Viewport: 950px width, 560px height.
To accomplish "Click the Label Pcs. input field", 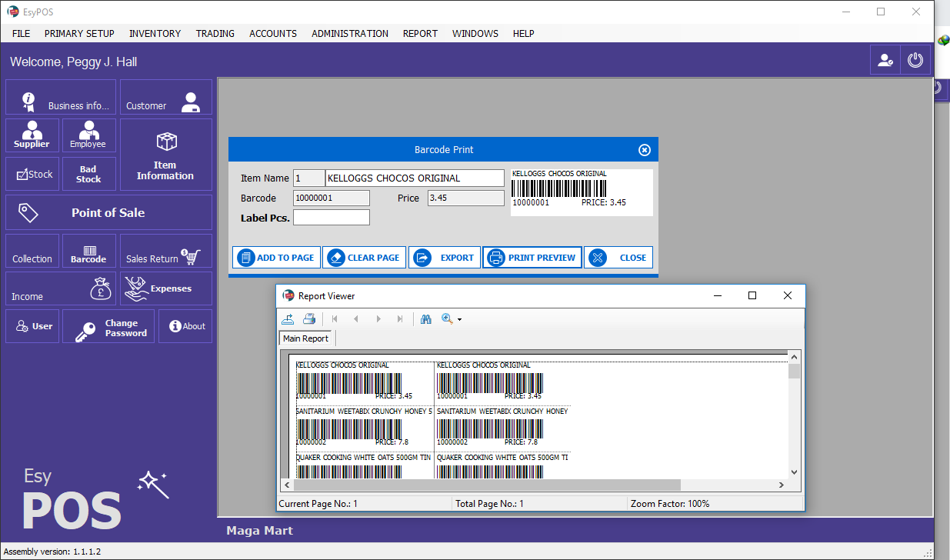I will (332, 218).
